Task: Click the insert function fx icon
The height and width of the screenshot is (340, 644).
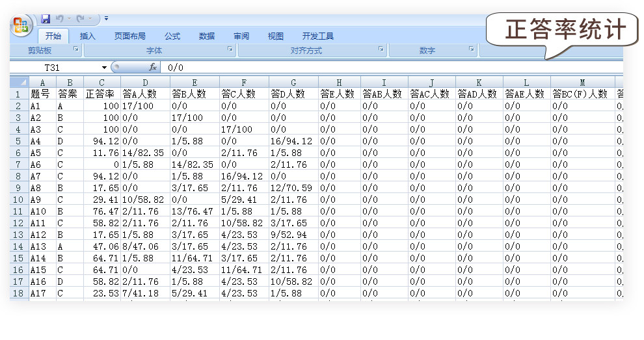Action: pos(153,67)
